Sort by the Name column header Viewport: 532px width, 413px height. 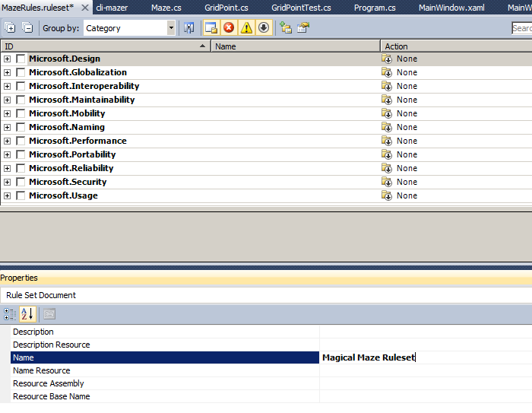point(296,46)
